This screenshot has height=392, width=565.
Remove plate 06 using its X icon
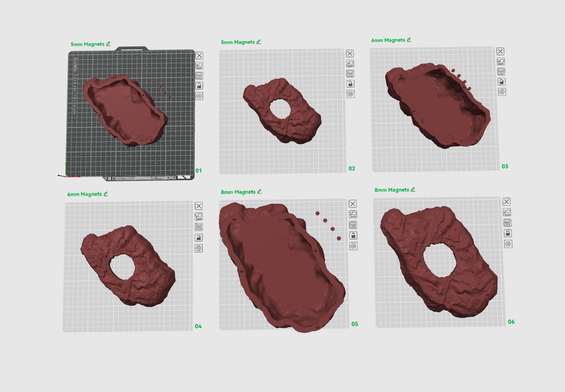(x=507, y=202)
